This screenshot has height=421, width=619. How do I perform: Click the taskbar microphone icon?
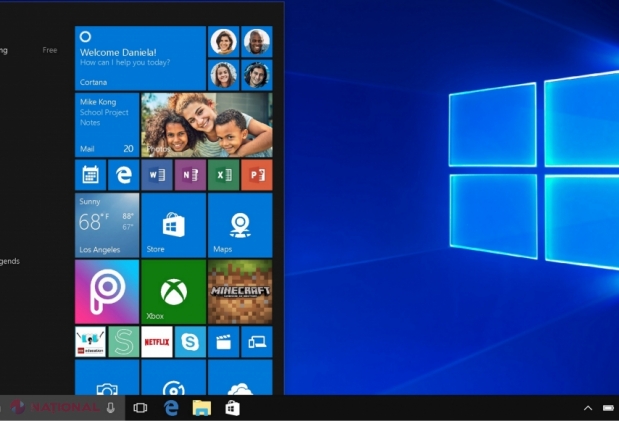111,408
